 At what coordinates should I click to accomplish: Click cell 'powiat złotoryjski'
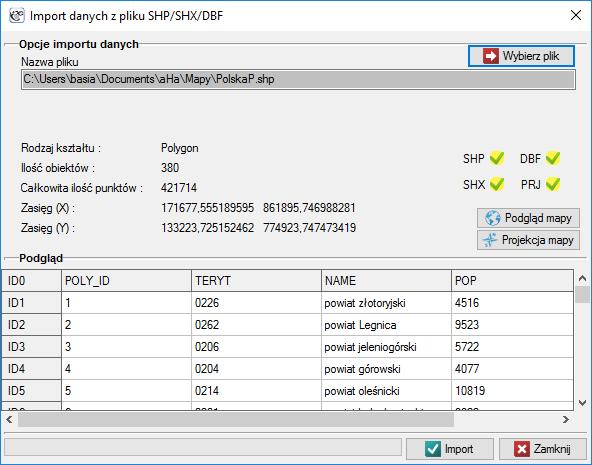coord(386,303)
